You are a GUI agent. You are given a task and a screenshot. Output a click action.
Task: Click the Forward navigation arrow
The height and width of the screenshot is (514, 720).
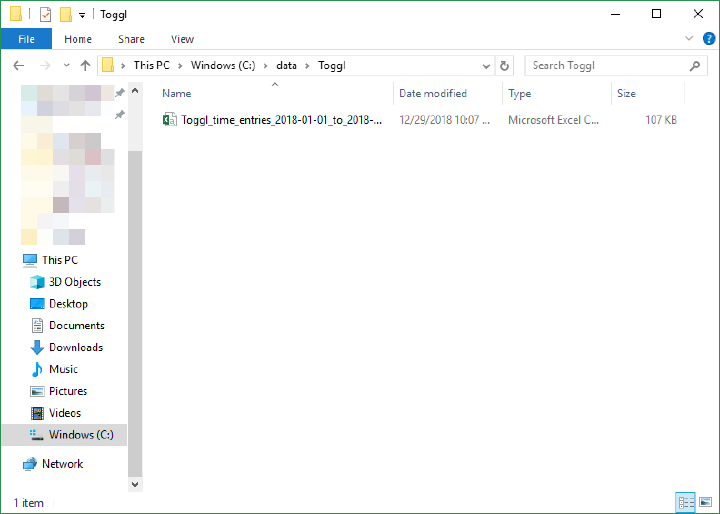click(45, 66)
